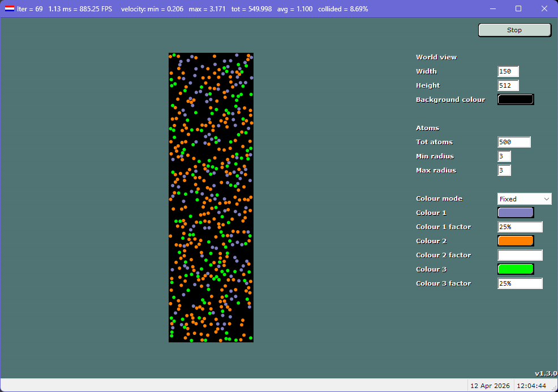This screenshot has height=392, width=558.
Task: Select the Min radius field
Action: pos(504,156)
